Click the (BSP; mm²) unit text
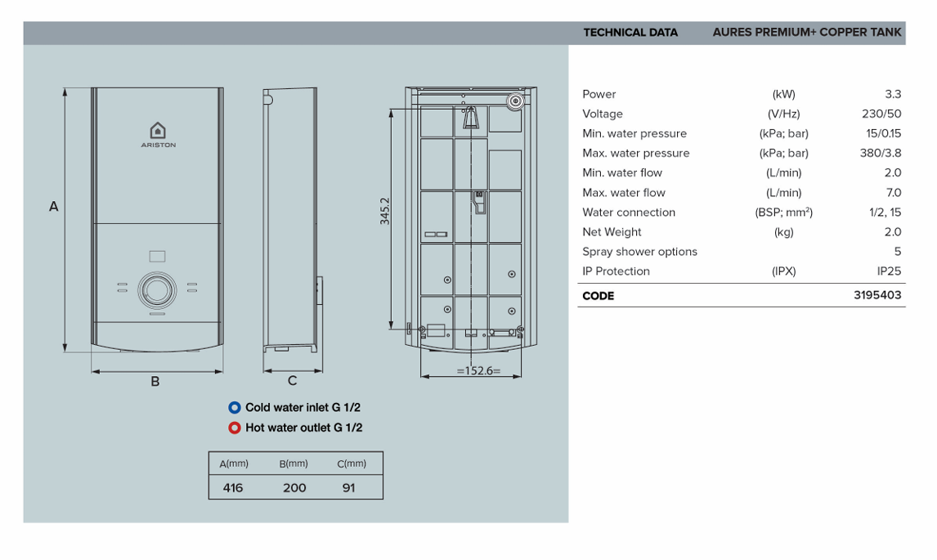Image resolution: width=937 pixels, height=560 pixels. 784,213
